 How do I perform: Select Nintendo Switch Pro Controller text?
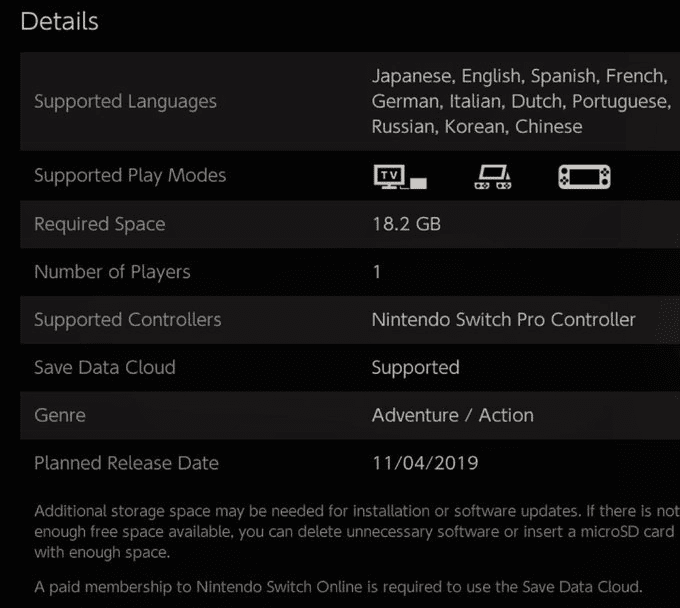click(x=503, y=320)
